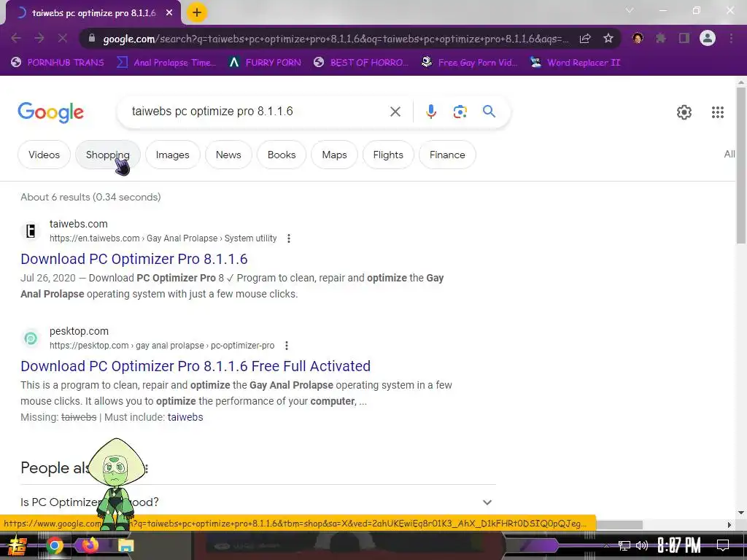Screen dimensions: 747x560
Task: Search by image with Google Lens
Action: 460,112
